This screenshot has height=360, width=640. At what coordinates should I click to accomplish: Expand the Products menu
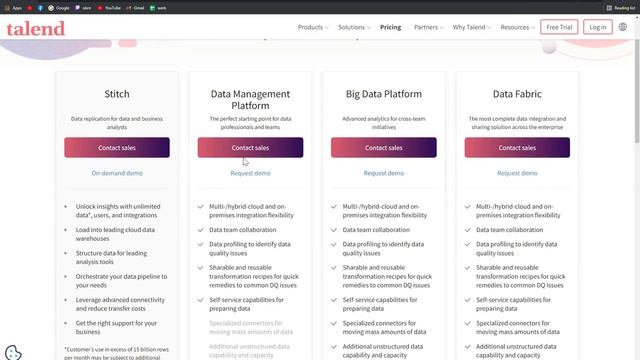tap(313, 27)
